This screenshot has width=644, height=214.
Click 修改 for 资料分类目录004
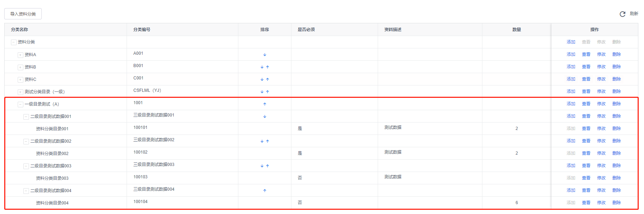coord(601,203)
